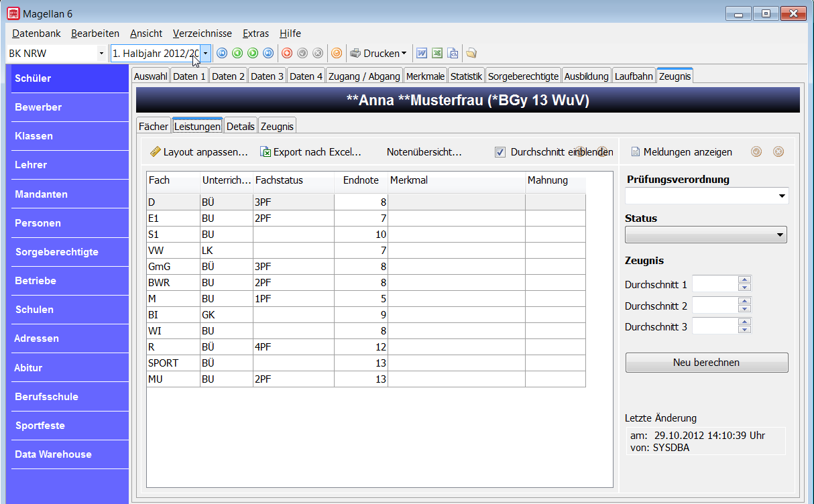Open the Verzeichnisse menu
This screenshot has height=504, width=814.
tap(202, 34)
